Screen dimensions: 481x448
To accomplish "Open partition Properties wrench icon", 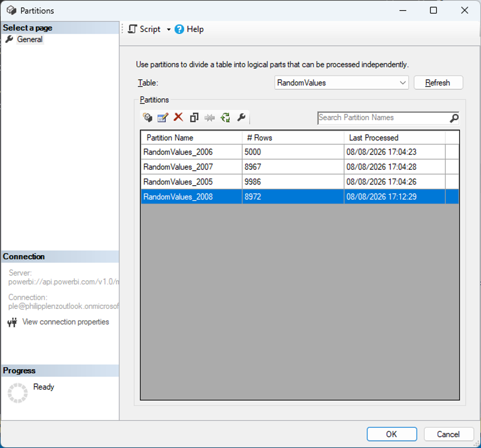I will click(242, 118).
